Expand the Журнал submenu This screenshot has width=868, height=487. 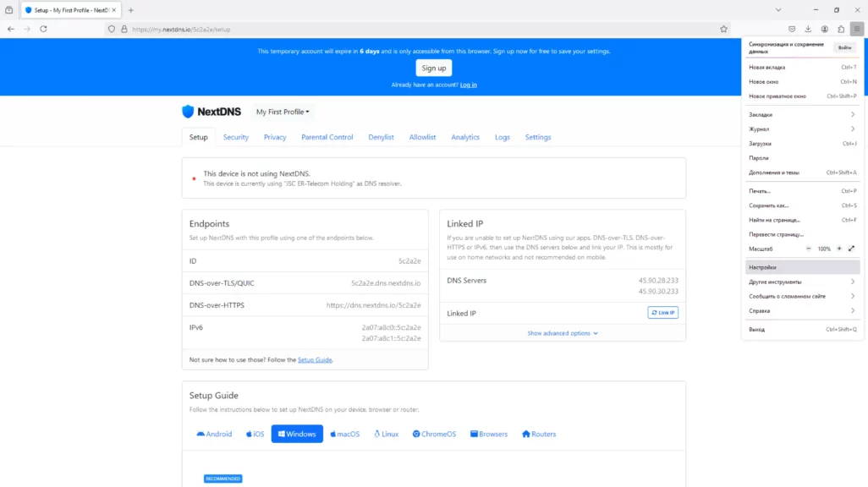click(801, 129)
